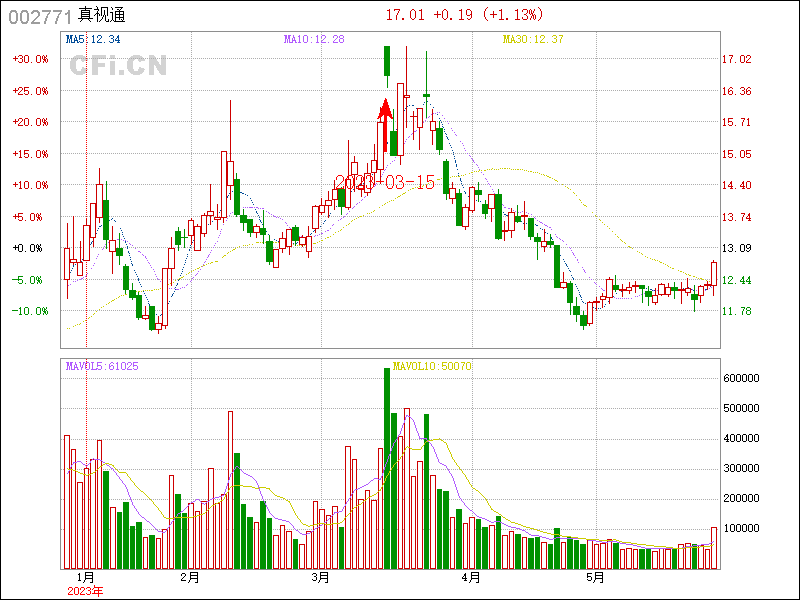Click the +30.0% label on left axis
800x600 pixels.
[30, 59]
